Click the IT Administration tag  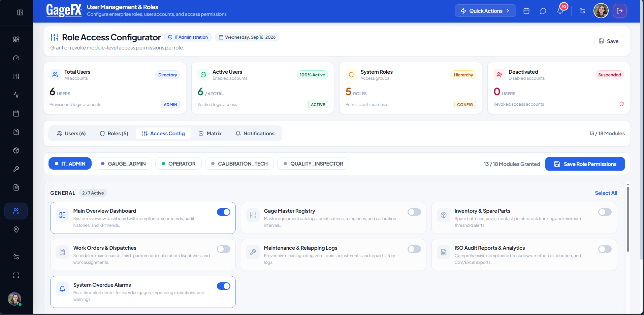[188, 37]
